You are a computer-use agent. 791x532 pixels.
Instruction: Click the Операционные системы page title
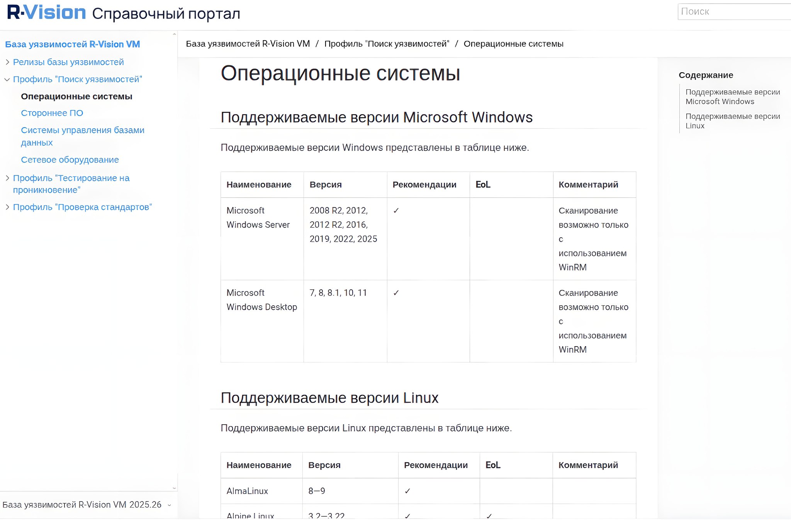(340, 73)
